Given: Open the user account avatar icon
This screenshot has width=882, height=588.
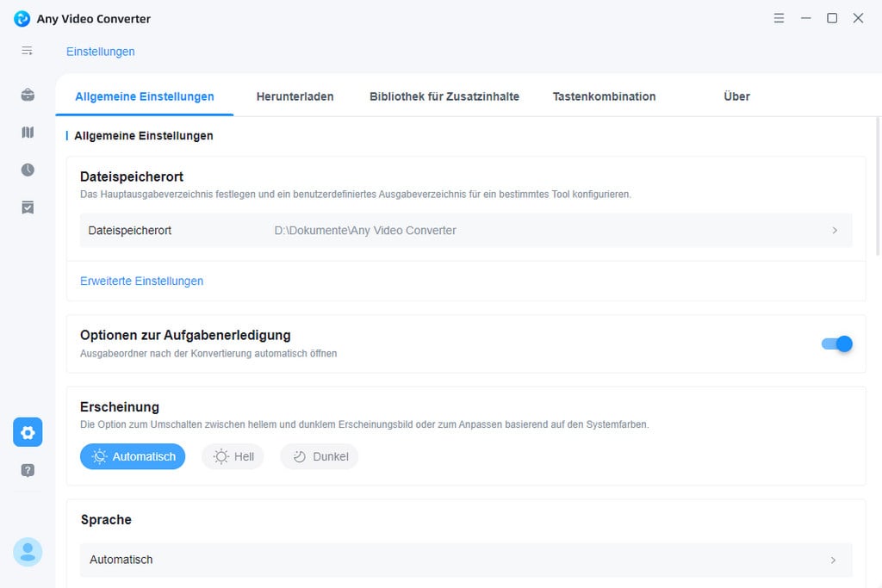Looking at the screenshot, I should pos(28,552).
